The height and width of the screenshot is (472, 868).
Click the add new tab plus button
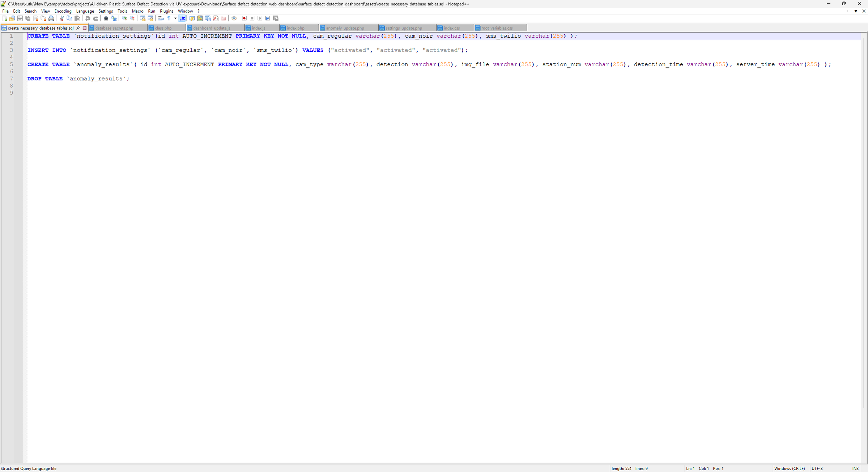click(847, 11)
